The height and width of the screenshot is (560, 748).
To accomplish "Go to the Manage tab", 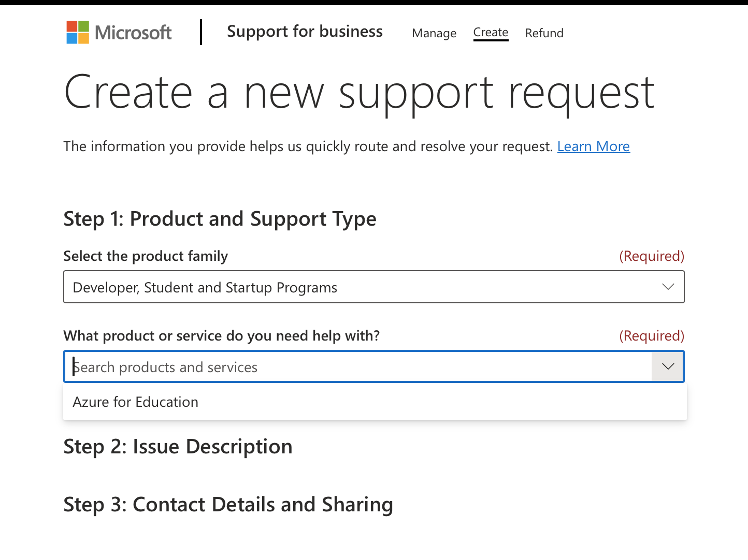I will click(x=434, y=33).
